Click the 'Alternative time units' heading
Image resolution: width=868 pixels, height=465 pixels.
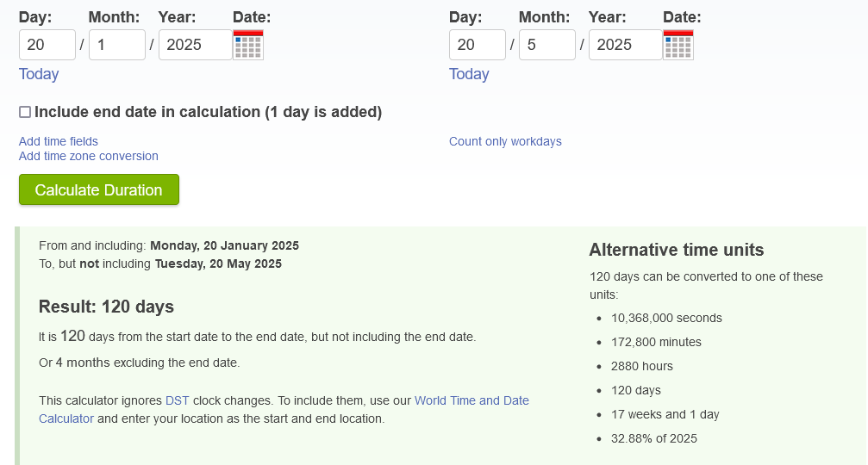677,250
